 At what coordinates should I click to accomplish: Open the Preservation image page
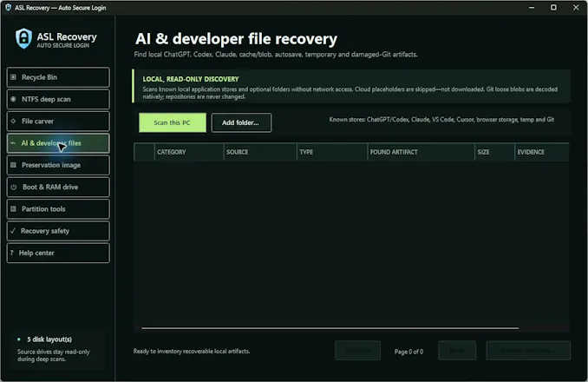pyautogui.click(x=58, y=165)
